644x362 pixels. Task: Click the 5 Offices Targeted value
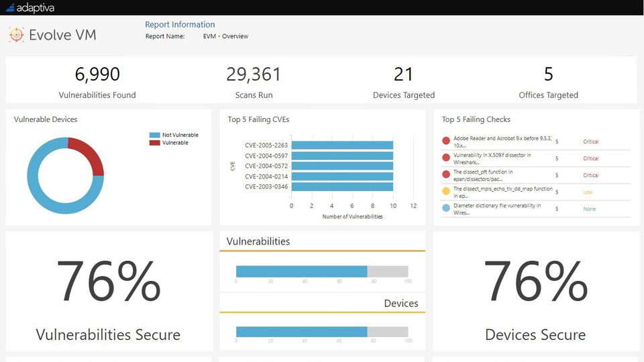pyautogui.click(x=548, y=74)
